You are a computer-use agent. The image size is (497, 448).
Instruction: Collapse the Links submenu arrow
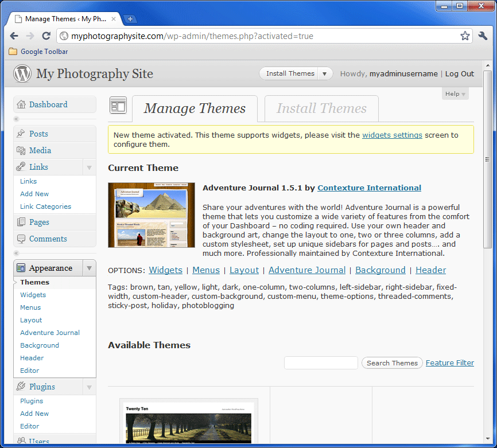[90, 167]
